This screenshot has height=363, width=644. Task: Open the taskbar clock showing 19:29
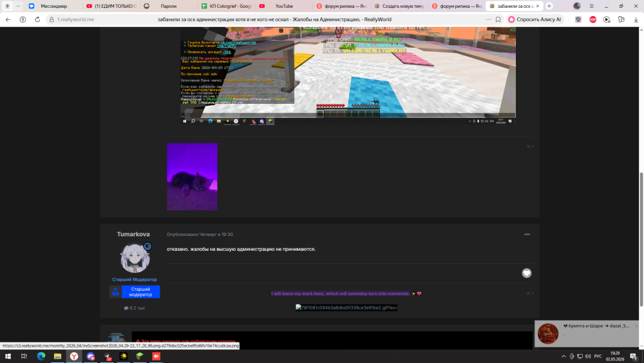pyautogui.click(x=615, y=356)
